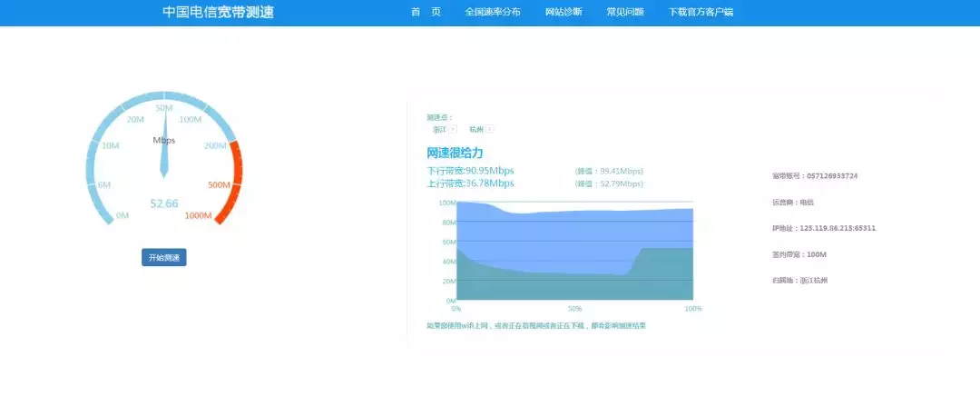Open the 首页 navigation item

426,12
